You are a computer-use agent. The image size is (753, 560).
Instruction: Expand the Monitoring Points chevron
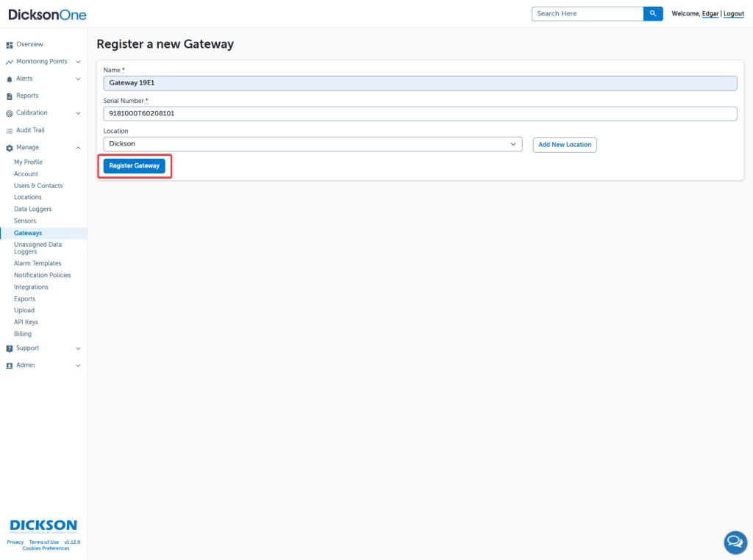78,62
